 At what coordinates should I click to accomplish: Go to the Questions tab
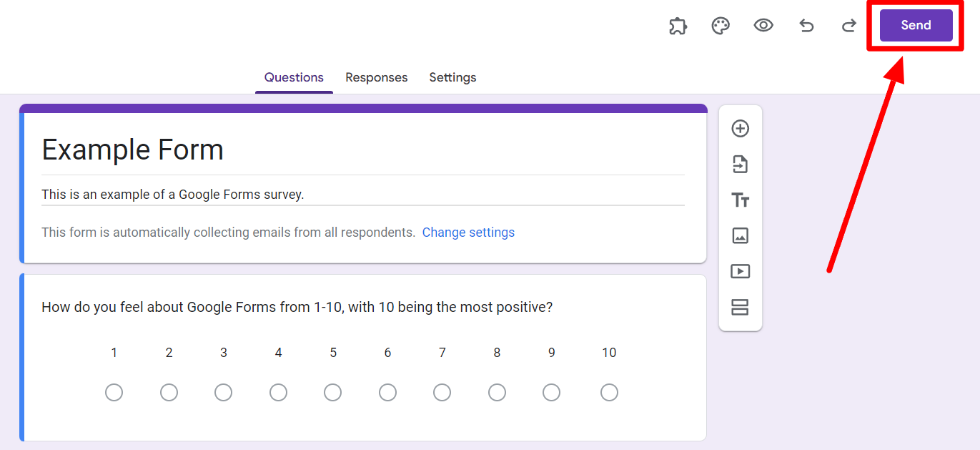(x=294, y=77)
